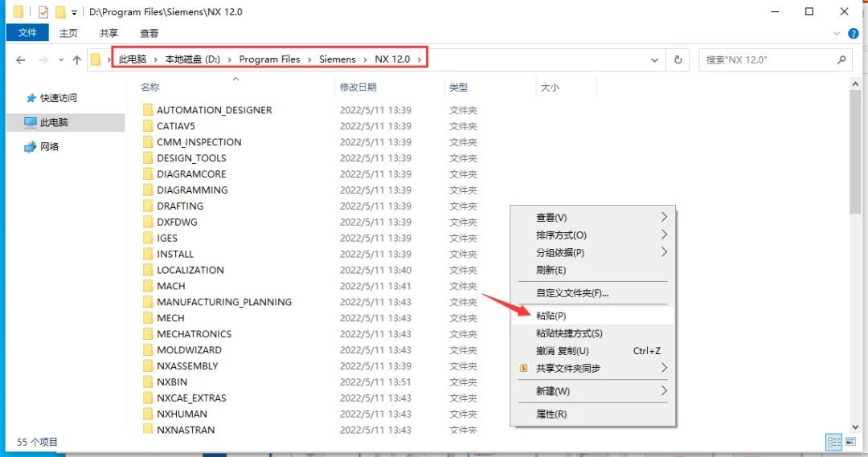Click the Forward navigation arrow
The image size is (868, 457).
pos(43,59)
